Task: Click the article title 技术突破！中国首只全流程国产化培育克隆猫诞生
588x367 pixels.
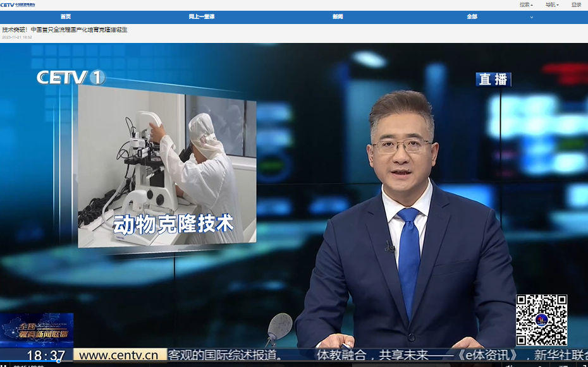Action: coord(65,30)
